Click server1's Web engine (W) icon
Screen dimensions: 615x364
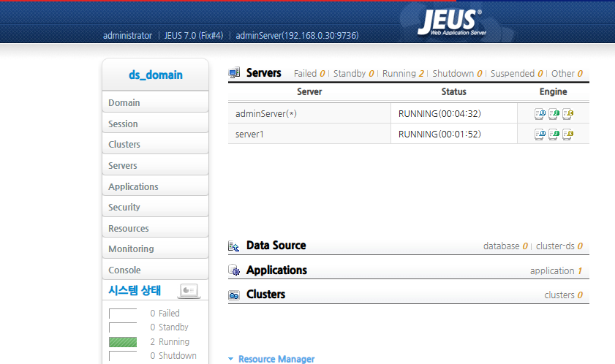click(540, 134)
